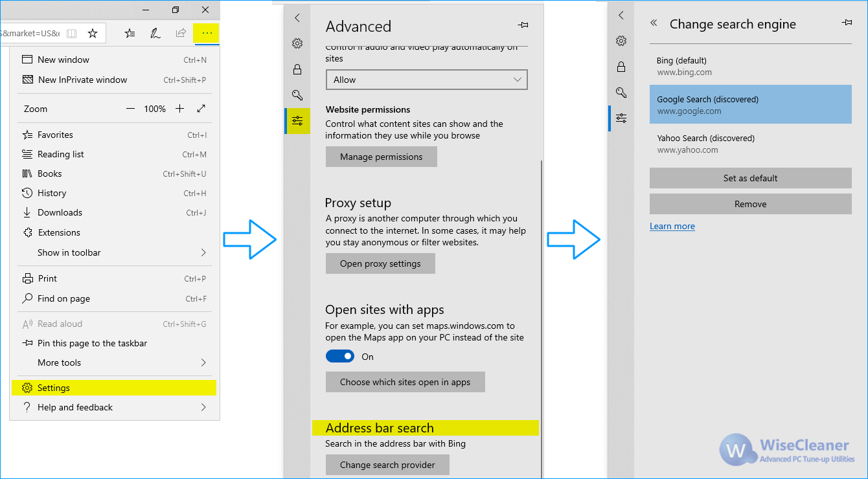Click the Remove search engine button
Screen dimensions: 868x479
751,204
